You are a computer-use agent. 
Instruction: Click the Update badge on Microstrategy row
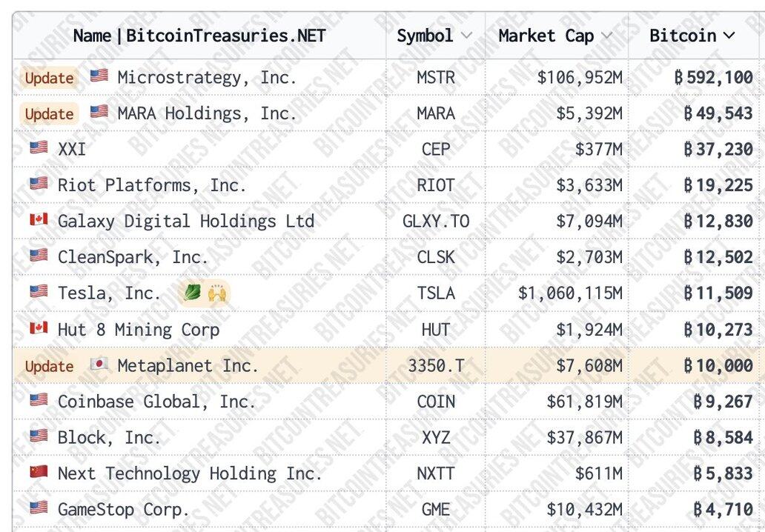(49, 77)
